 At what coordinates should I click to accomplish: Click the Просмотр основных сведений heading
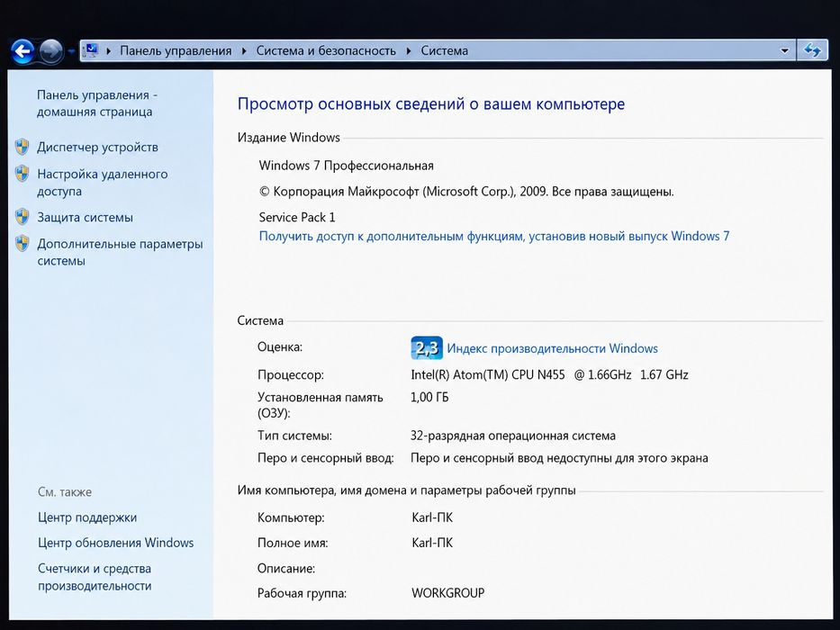tap(431, 103)
